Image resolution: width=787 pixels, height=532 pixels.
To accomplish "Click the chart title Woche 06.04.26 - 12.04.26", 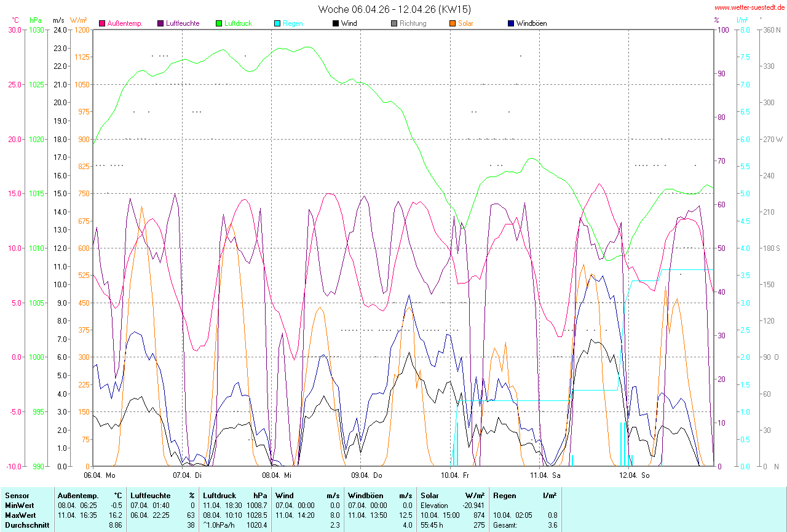I will pyautogui.click(x=395, y=9).
